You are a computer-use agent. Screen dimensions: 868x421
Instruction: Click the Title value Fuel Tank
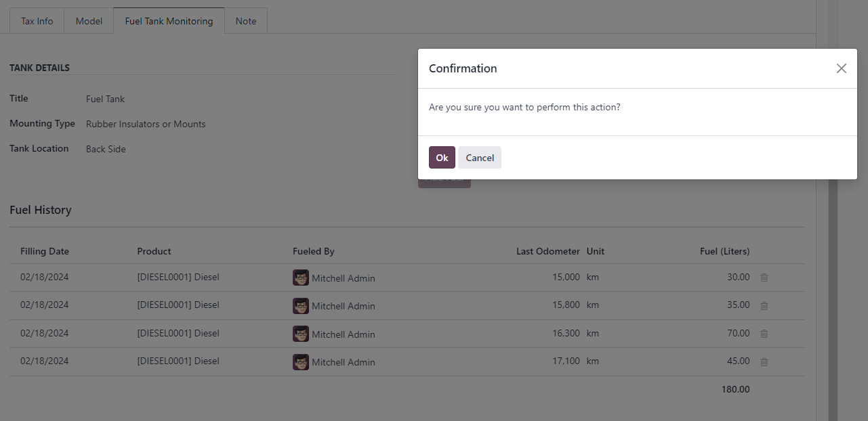coord(106,99)
